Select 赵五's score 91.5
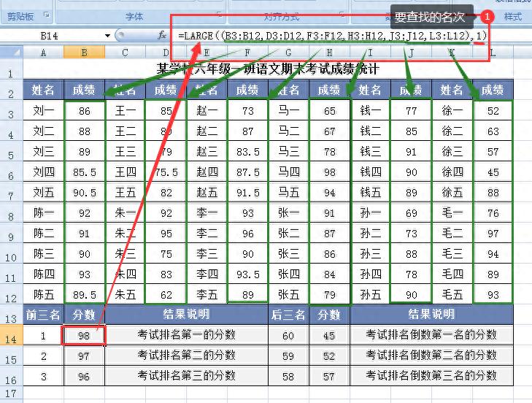Viewport: 532px width, 403px height. [x=247, y=193]
